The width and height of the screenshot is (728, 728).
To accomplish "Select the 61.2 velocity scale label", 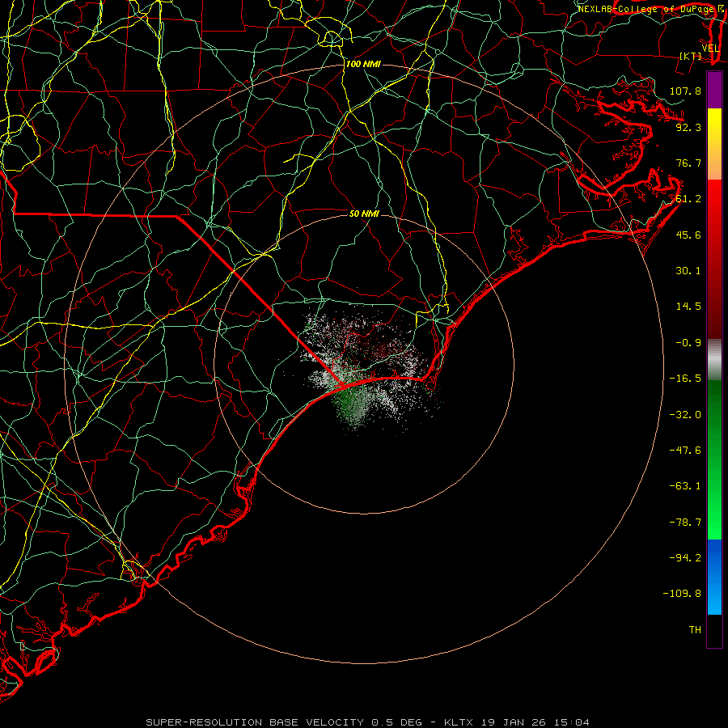I will (688, 199).
